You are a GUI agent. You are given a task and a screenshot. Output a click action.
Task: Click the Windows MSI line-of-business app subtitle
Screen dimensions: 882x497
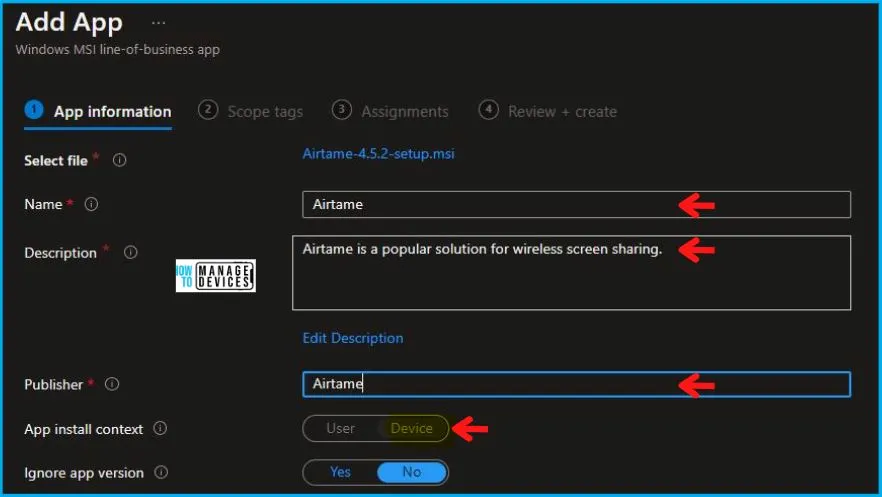118,49
